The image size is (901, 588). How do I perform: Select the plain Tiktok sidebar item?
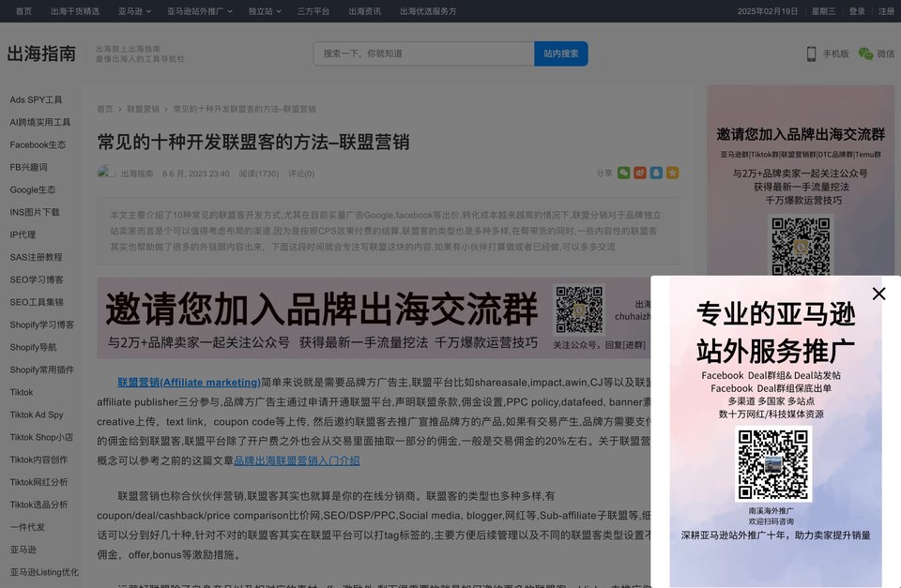point(22,392)
